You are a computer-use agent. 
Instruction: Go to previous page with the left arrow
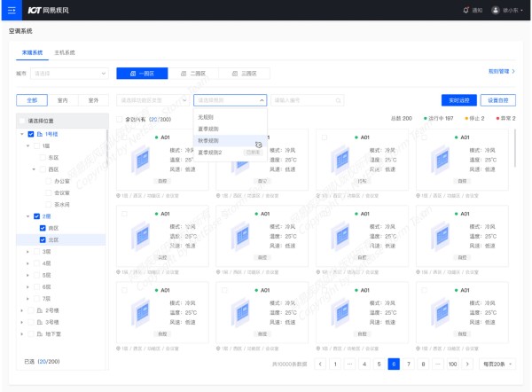pyautogui.click(x=320, y=364)
